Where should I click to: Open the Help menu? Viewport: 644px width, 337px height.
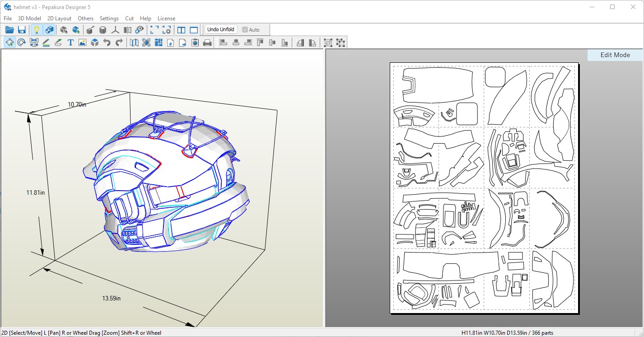[x=145, y=19]
